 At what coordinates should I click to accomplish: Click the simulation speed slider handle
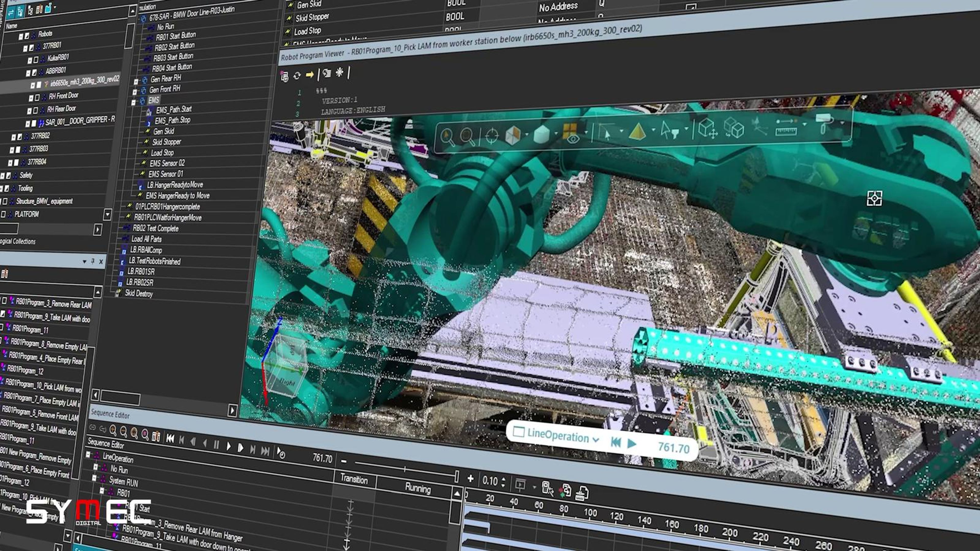click(x=457, y=477)
